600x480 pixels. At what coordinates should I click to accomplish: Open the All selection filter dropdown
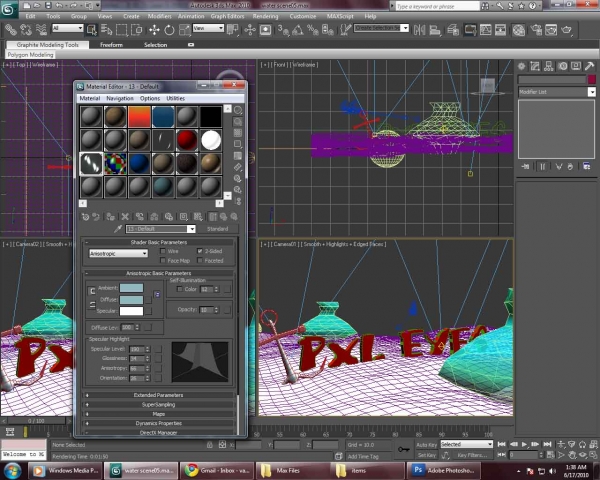point(67,28)
